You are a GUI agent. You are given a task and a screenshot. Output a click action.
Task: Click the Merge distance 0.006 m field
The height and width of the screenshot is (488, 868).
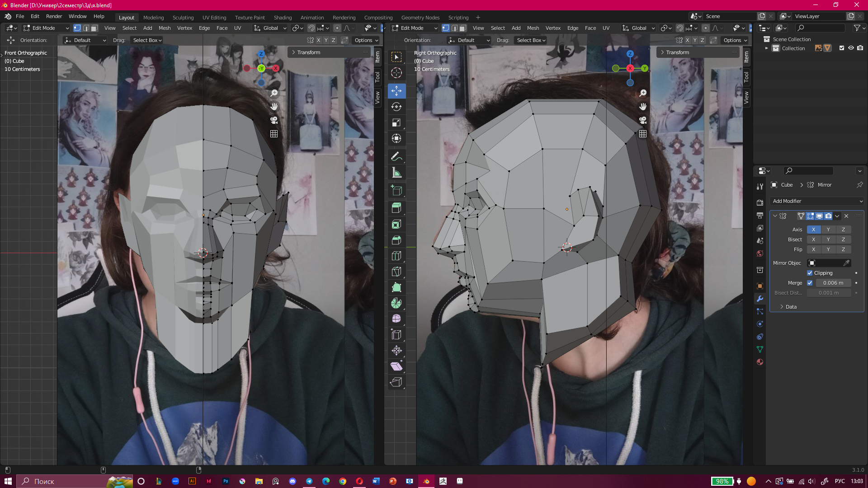coord(833,283)
